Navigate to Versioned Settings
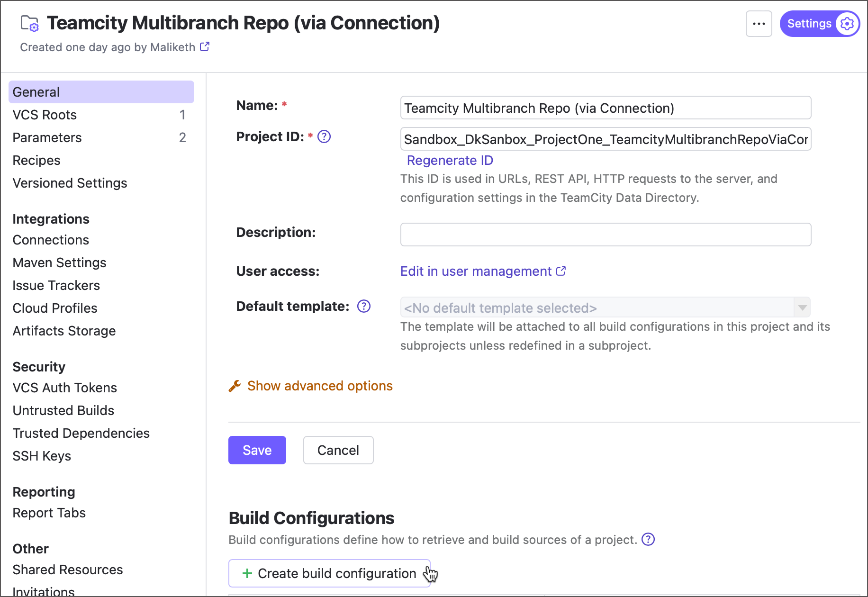This screenshot has height=597, width=868. pyautogui.click(x=70, y=183)
